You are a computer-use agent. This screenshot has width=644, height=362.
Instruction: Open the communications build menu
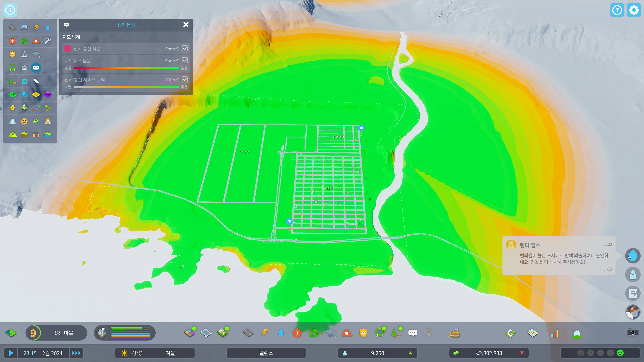point(413,333)
